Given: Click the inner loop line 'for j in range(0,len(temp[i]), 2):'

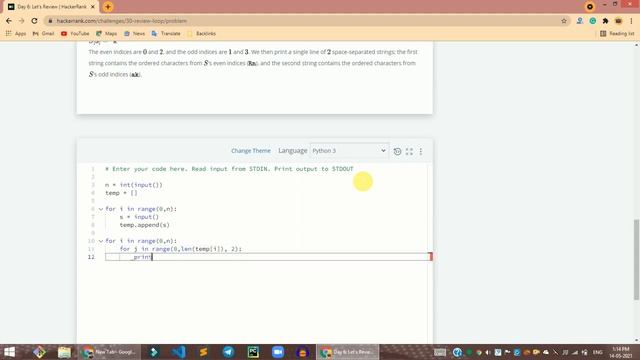Looking at the screenshot, I should (x=181, y=249).
